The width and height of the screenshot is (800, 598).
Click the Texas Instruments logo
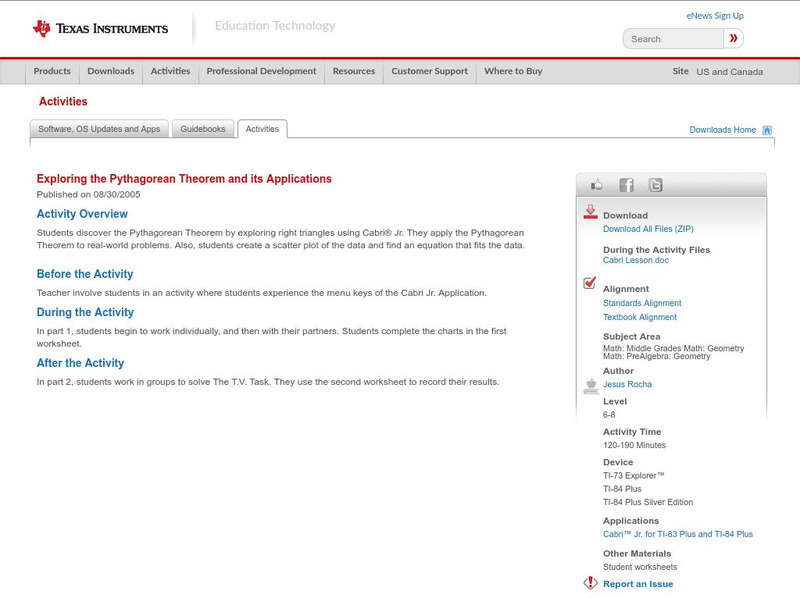[x=100, y=28]
